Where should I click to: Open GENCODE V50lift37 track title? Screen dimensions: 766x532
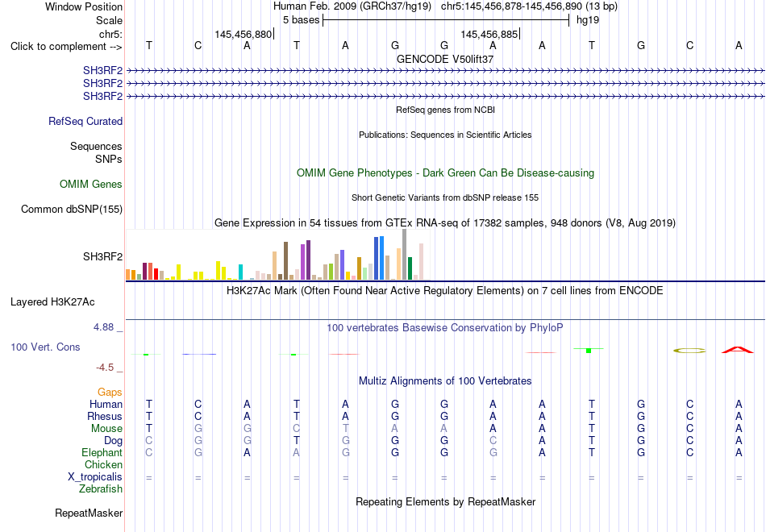[x=445, y=59]
